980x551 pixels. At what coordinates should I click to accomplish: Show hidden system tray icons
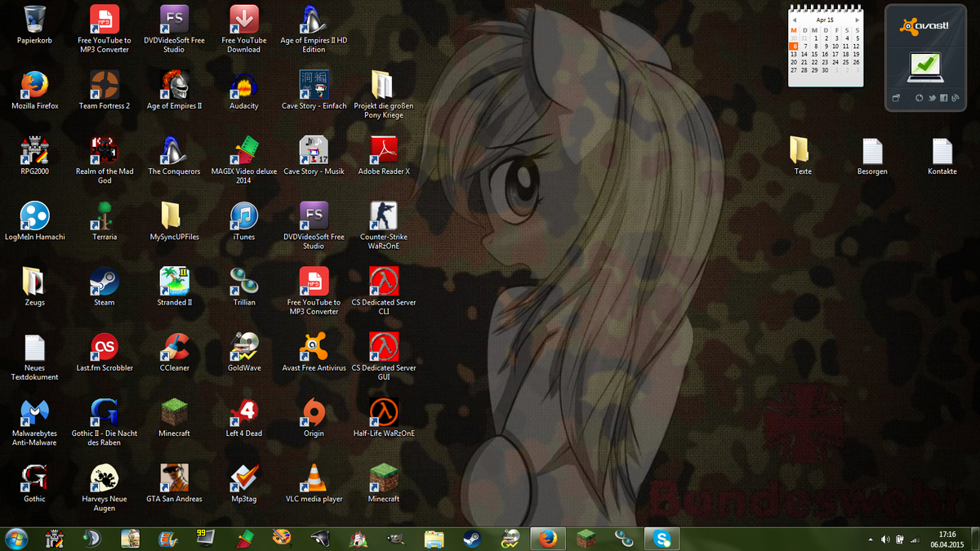(x=871, y=540)
